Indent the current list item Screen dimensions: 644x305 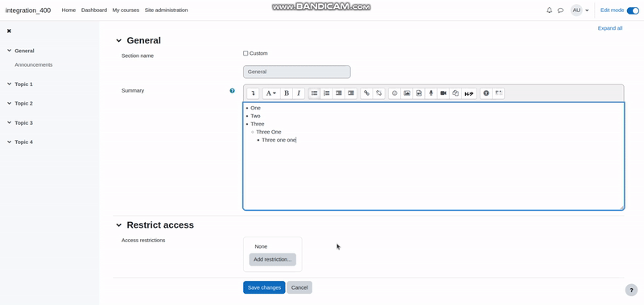pos(351,93)
